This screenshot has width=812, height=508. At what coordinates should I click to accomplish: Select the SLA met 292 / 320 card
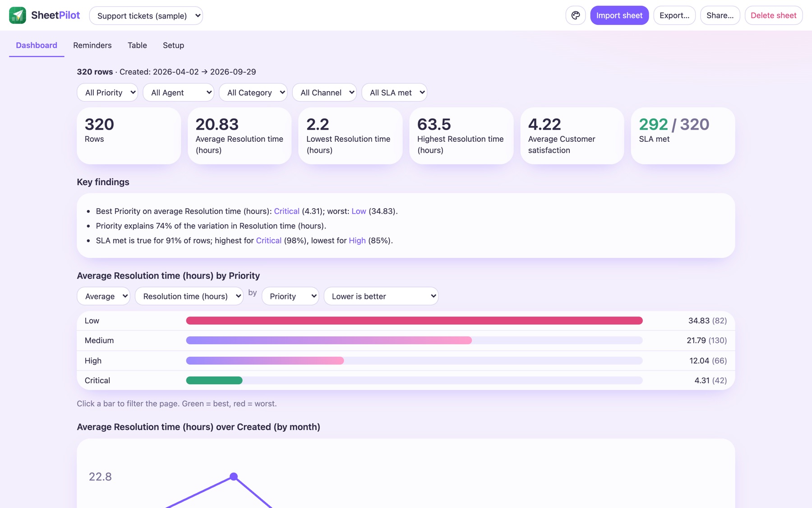pyautogui.click(x=683, y=135)
